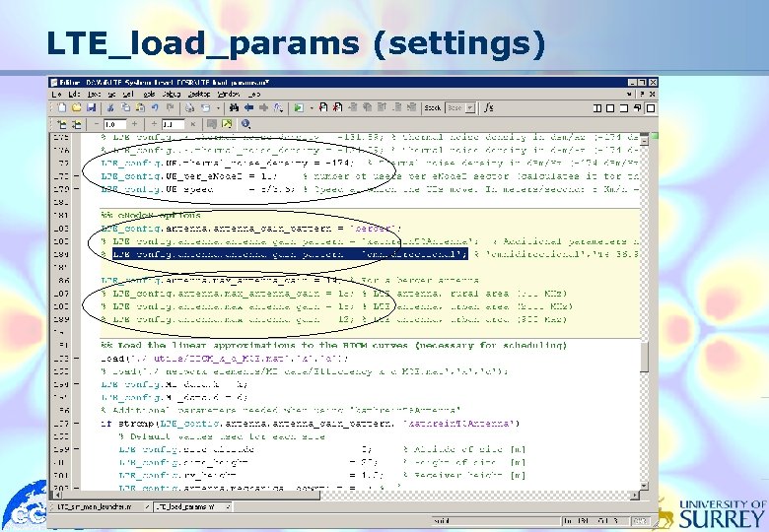Save the file with the floppy disk icon
This screenshot has height=532, width=769.
coord(91,108)
